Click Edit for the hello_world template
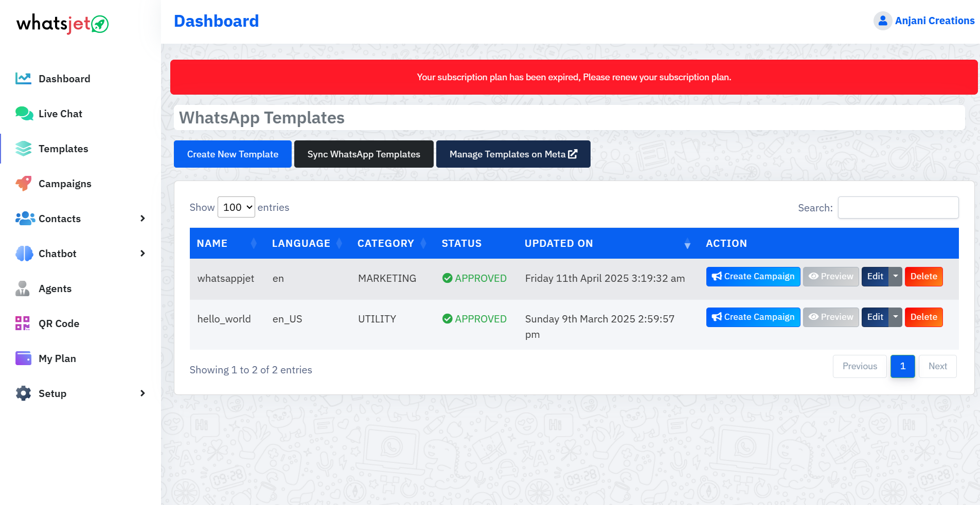 875,317
